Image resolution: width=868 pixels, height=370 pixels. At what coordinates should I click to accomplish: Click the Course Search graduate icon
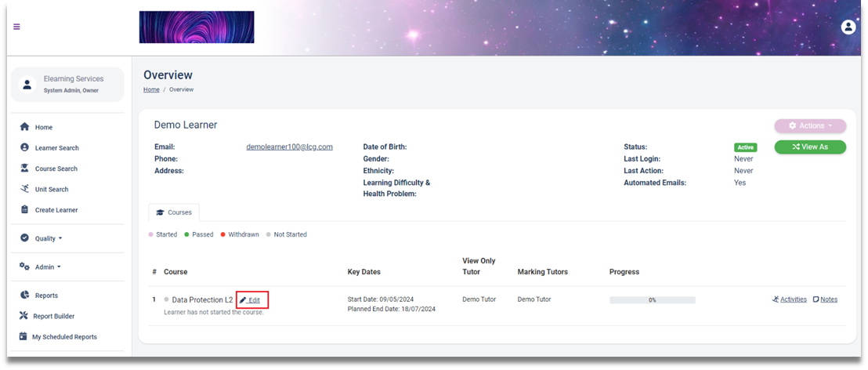(24, 168)
